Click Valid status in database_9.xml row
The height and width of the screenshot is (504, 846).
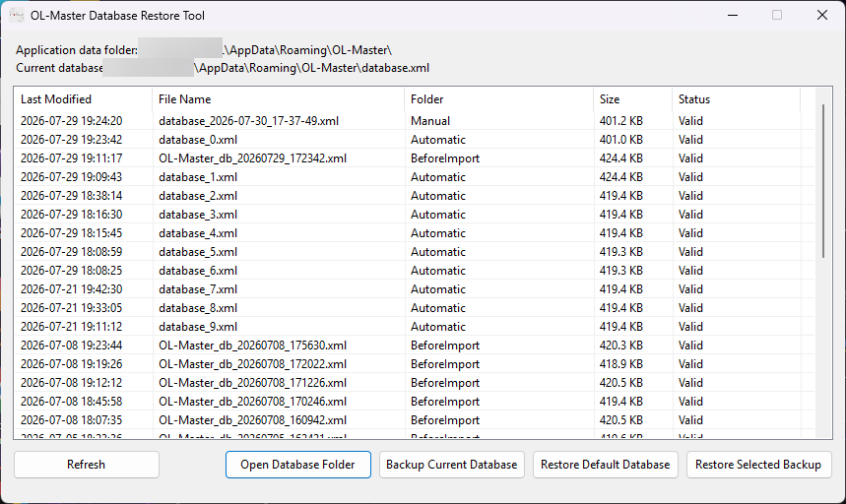pos(690,327)
